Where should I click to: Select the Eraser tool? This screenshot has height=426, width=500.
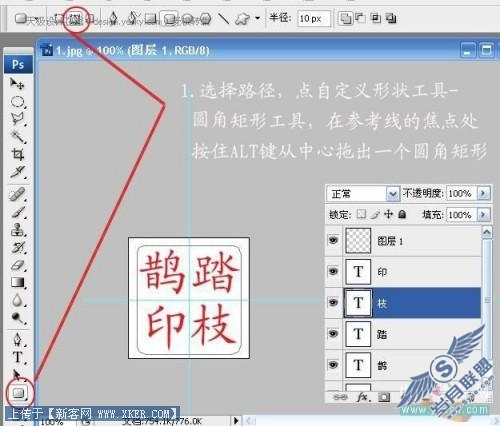pos(18,265)
